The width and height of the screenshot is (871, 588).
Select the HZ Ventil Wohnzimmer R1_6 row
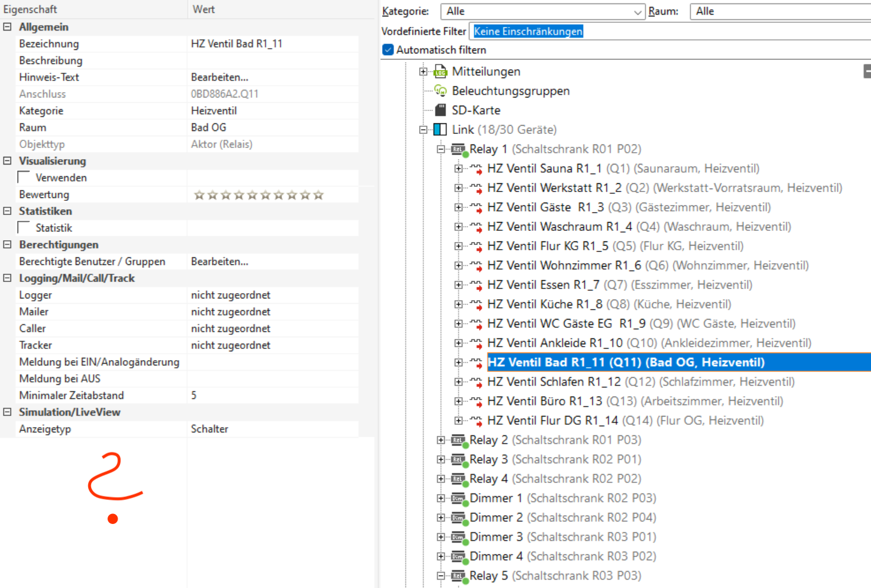click(648, 266)
